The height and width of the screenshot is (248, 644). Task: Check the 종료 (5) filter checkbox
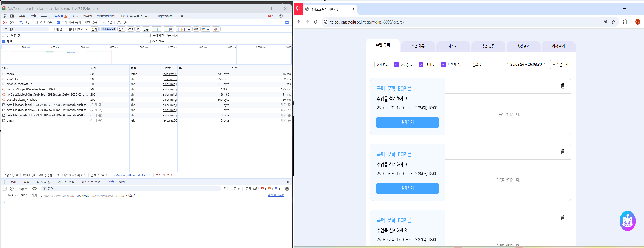point(468,65)
